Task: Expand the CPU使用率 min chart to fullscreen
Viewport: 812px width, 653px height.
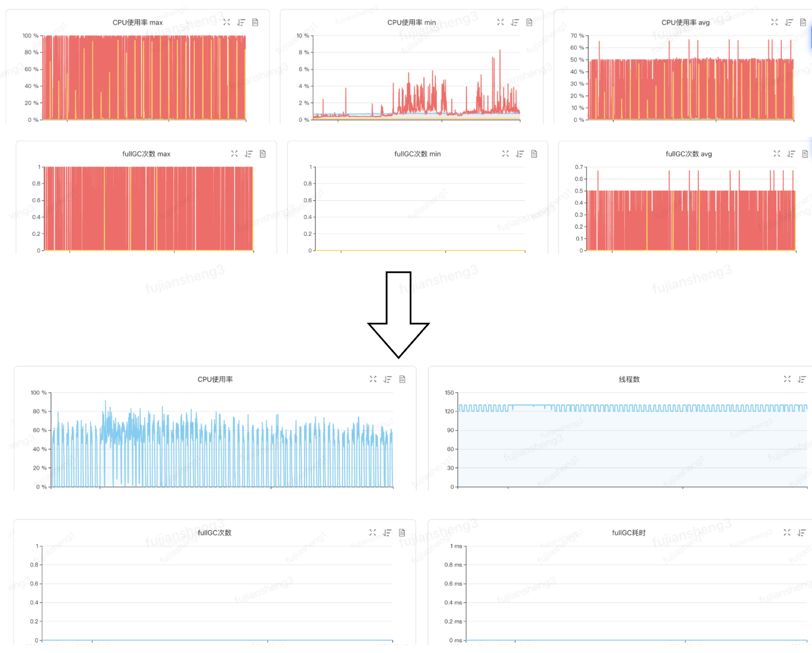Action: point(500,22)
